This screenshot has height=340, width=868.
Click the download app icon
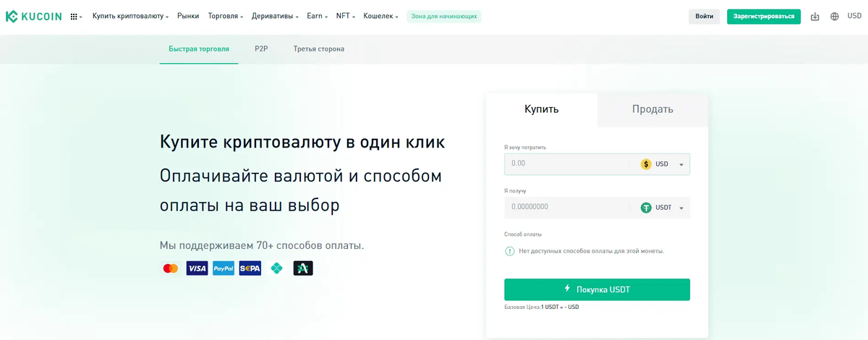click(815, 17)
